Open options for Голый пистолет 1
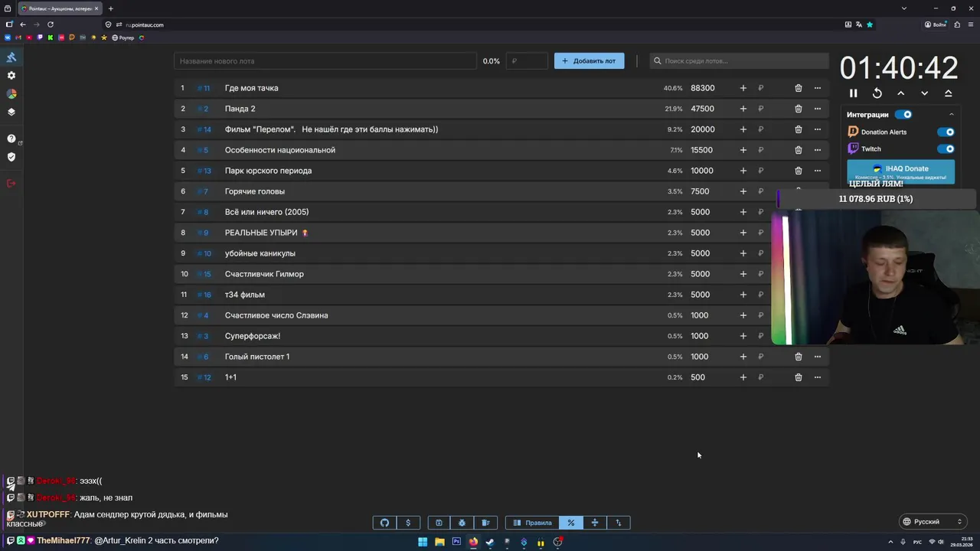980x551 pixels. pyautogui.click(x=818, y=357)
